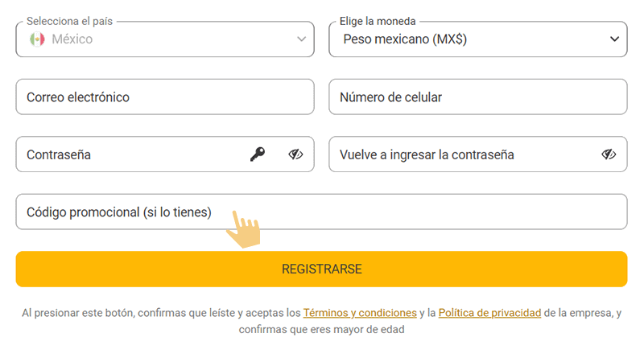644x362 pixels.
Task: Toggle visibility of the repeated password
Action: 609,154
